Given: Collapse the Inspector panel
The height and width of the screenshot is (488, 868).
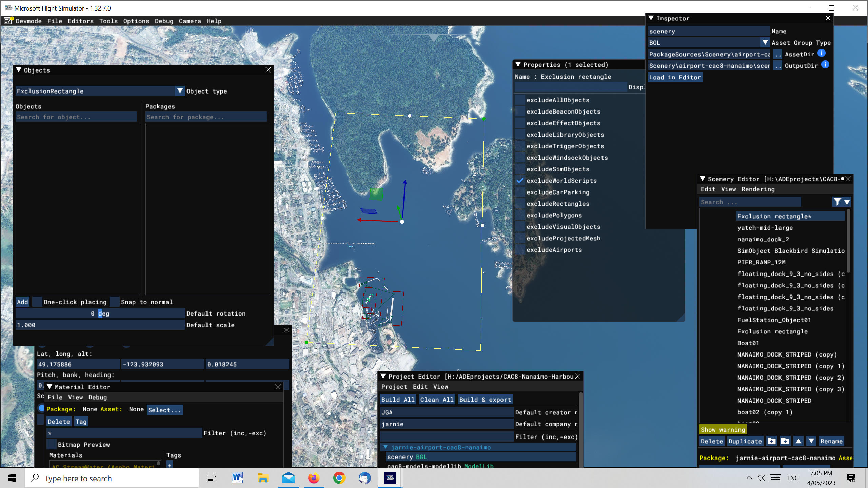Looking at the screenshot, I should coord(651,18).
